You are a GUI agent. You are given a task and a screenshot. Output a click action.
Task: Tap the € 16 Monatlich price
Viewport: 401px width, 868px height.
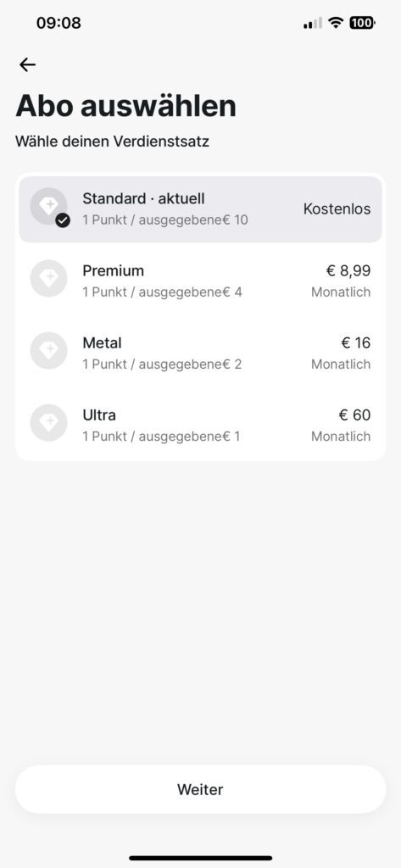(341, 353)
